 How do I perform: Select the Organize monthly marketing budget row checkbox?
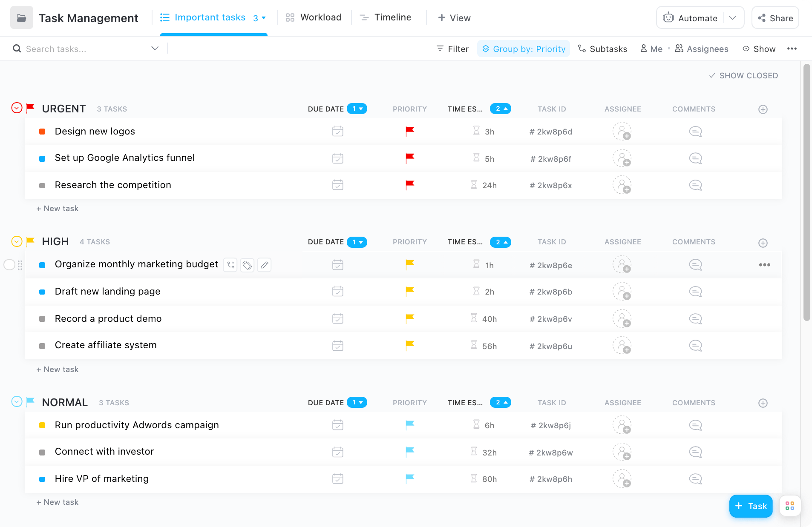pyautogui.click(x=9, y=265)
